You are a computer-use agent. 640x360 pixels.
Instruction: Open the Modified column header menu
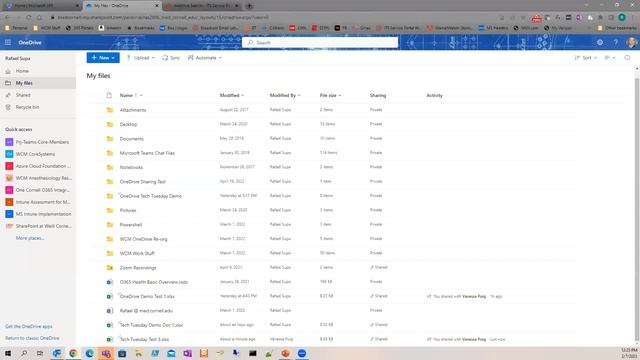click(x=231, y=96)
